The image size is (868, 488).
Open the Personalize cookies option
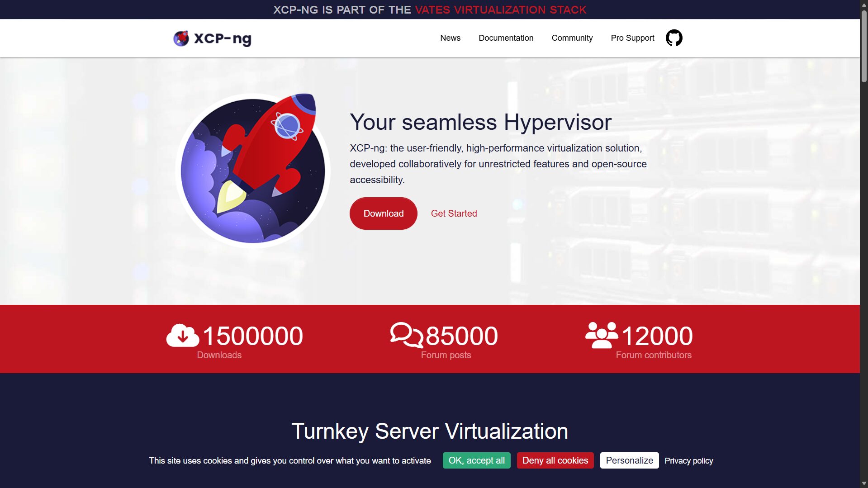629,460
